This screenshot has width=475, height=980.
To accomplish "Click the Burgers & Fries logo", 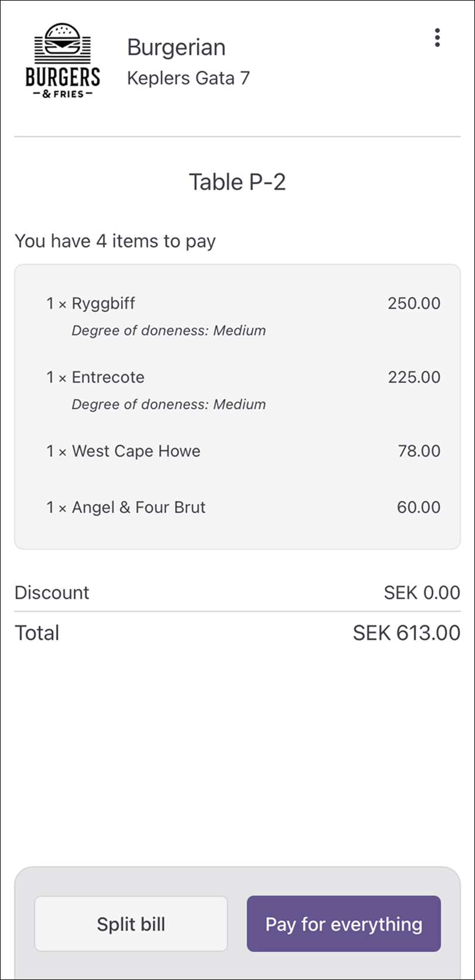I will tap(63, 60).
